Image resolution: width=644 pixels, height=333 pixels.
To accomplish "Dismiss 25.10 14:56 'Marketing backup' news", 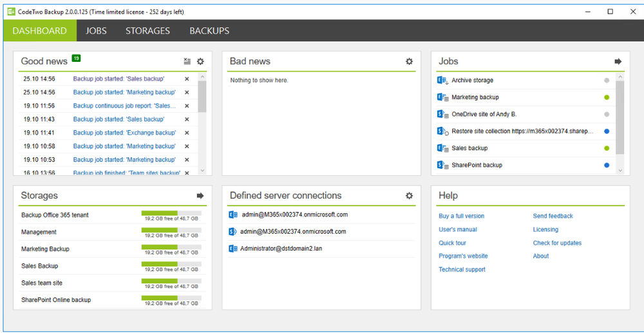I will tap(187, 92).
